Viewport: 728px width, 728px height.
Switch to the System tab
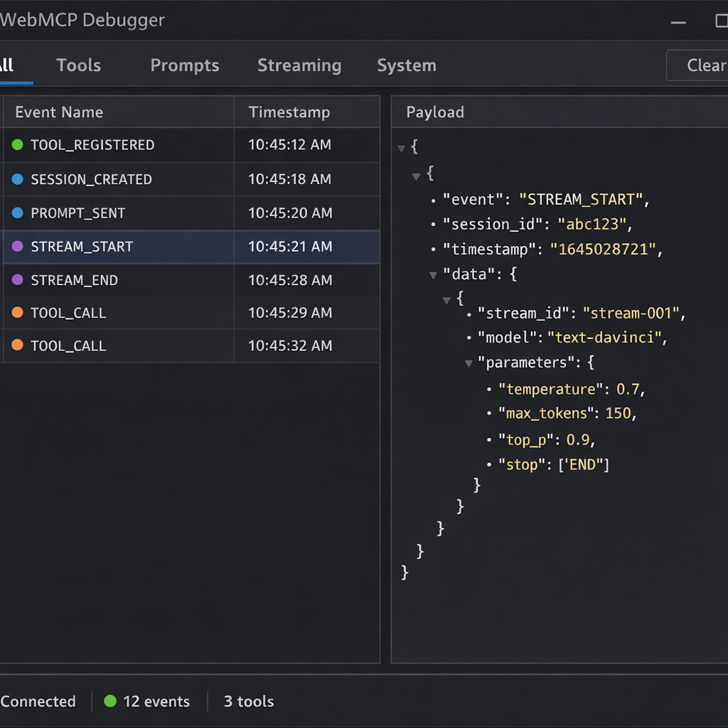pyautogui.click(x=406, y=65)
